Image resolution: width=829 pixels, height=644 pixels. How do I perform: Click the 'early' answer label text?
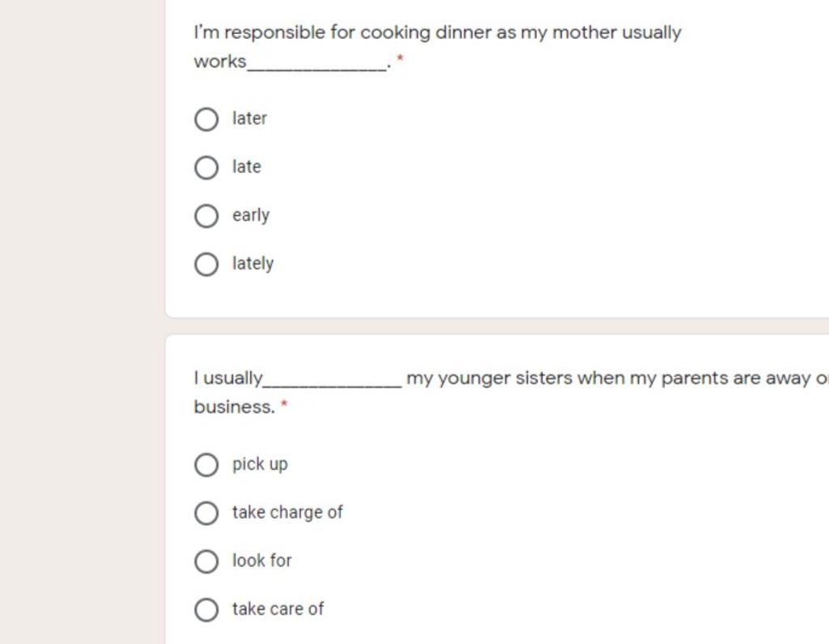coord(251,215)
